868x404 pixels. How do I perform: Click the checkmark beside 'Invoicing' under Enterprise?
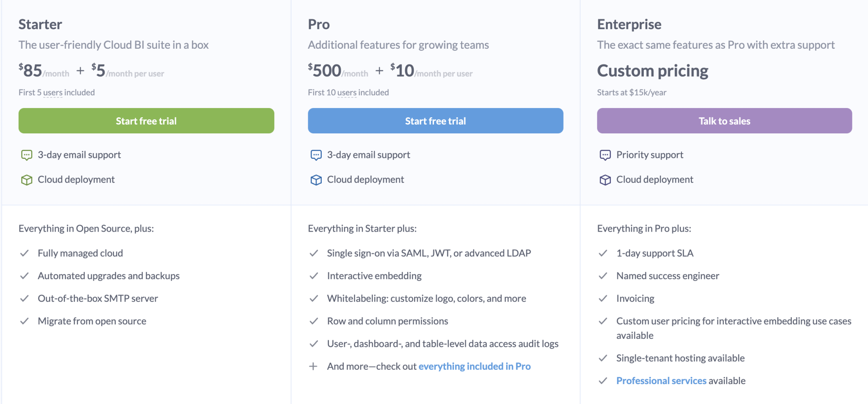tap(603, 298)
